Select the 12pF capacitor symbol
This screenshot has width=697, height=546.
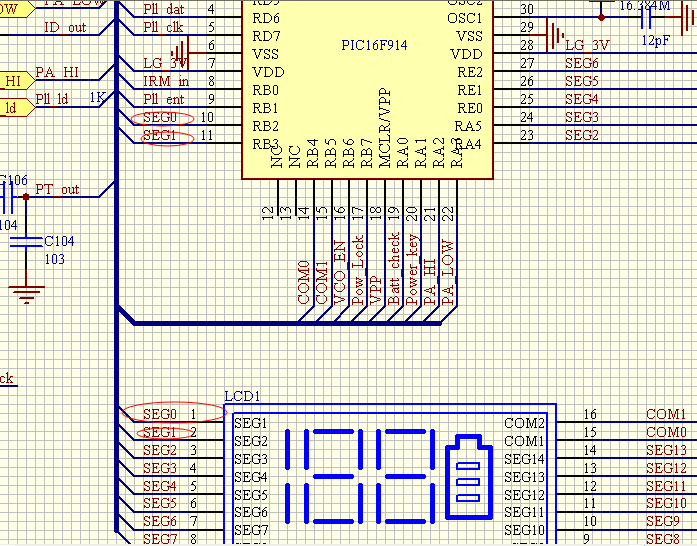pos(647,18)
